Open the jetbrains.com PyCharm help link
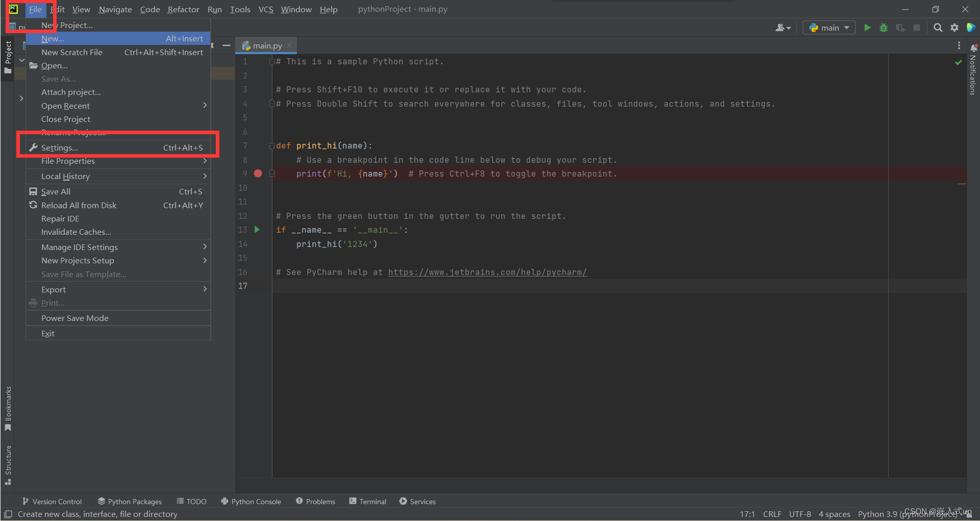The height and width of the screenshot is (521, 980). [x=487, y=272]
